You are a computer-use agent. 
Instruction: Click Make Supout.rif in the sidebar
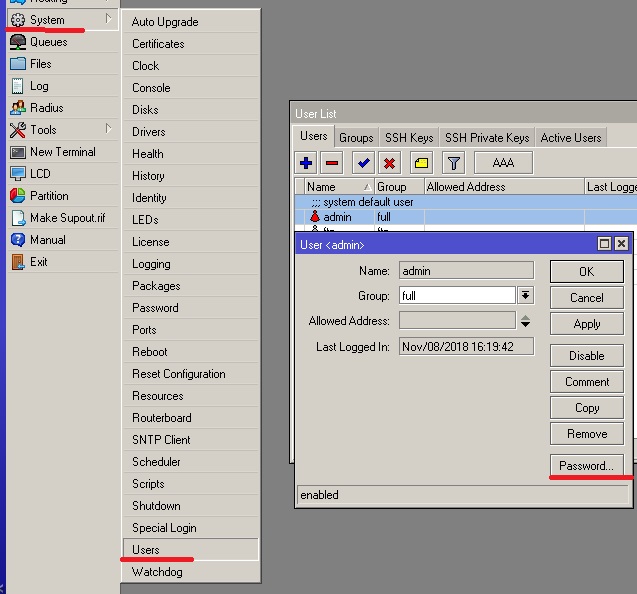[66, 218]
